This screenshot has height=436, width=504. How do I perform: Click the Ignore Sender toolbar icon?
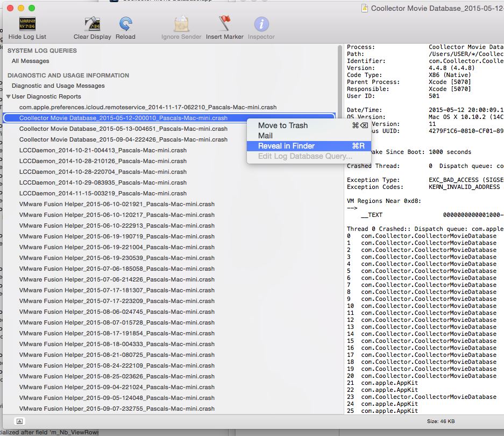181,24
